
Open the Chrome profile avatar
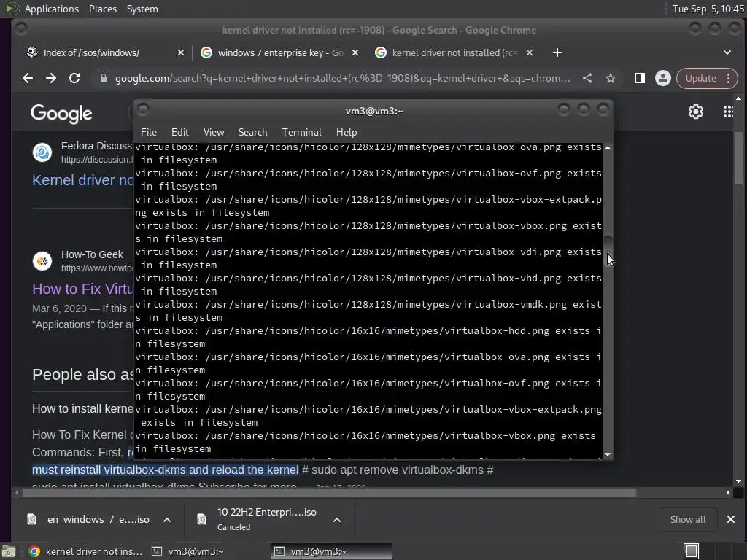[662, 78]
